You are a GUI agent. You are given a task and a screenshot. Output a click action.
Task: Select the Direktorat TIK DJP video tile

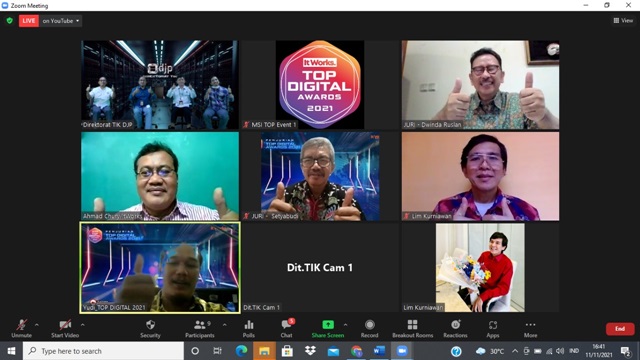[x=160, y=84]
